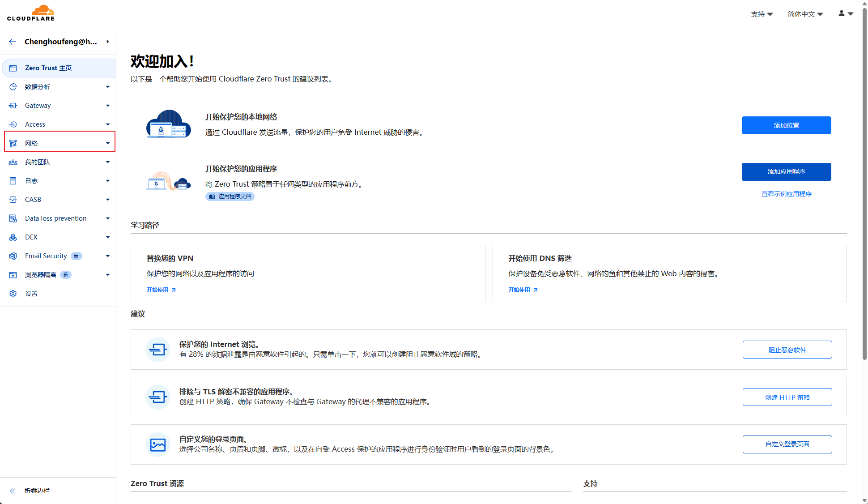Open the 简体中文 language dropdown
The image size is (868, 504).
[x=805, y=14]
